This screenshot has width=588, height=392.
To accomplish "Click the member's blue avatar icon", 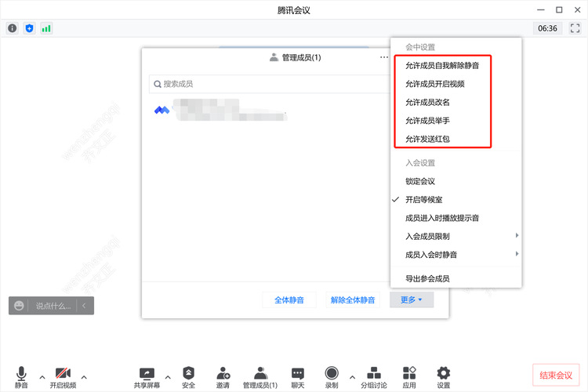I will click(162, 110).
